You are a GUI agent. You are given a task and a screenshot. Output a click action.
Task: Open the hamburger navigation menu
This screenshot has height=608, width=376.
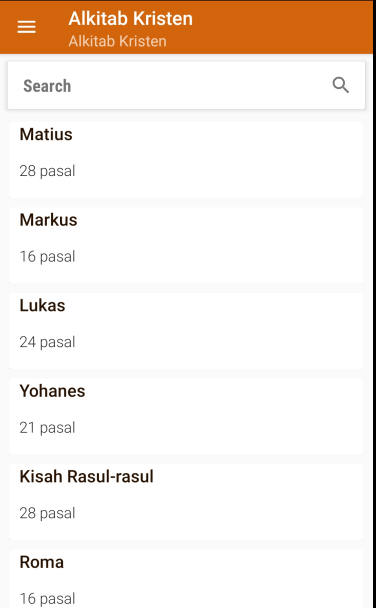coord(26,27)
